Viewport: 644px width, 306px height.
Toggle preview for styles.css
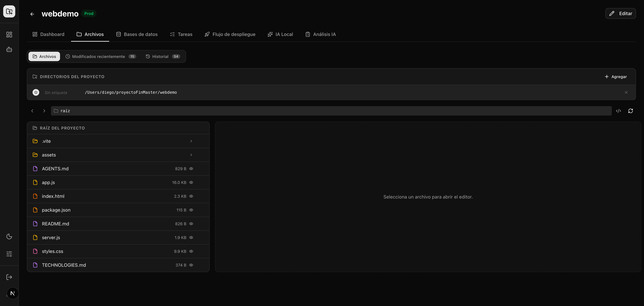point(191,251)
